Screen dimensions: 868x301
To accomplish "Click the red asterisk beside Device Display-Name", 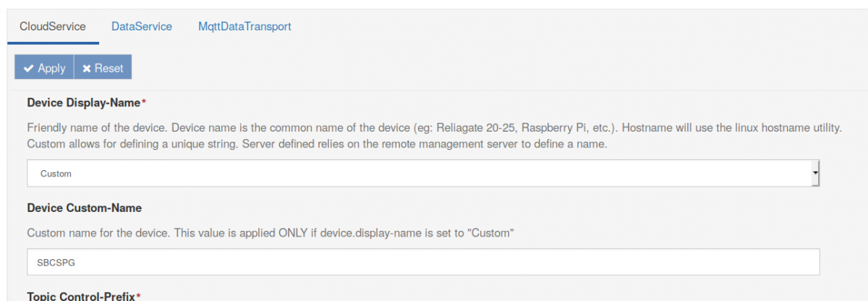I will (144, 102).
